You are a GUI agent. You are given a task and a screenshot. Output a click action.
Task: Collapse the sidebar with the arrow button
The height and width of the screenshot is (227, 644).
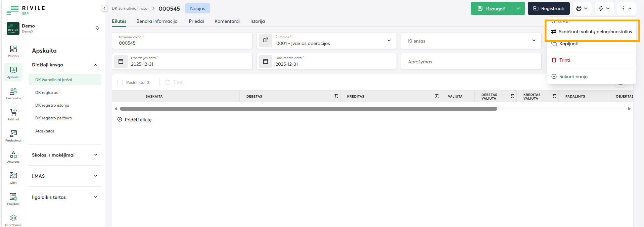pos(104,8)
